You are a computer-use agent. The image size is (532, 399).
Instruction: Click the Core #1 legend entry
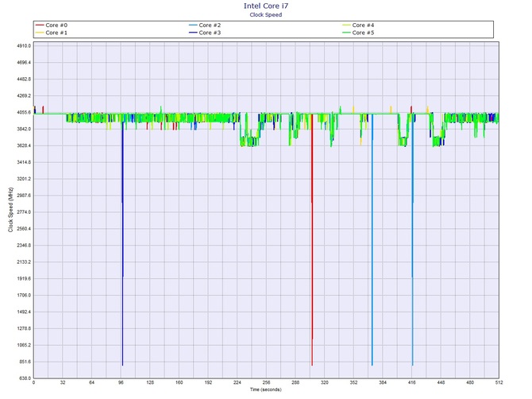tap(52, 33)
